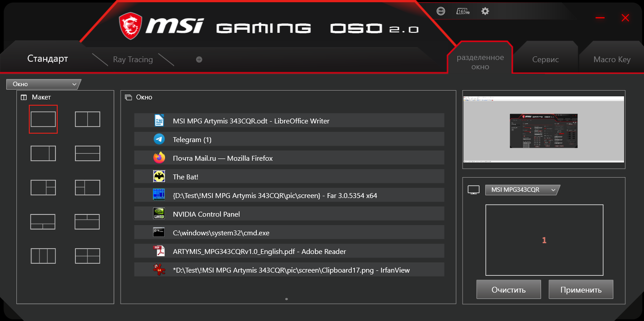Click the IrfanView icon in window list
The image size is (644, 321).
(x=159, y=269)
